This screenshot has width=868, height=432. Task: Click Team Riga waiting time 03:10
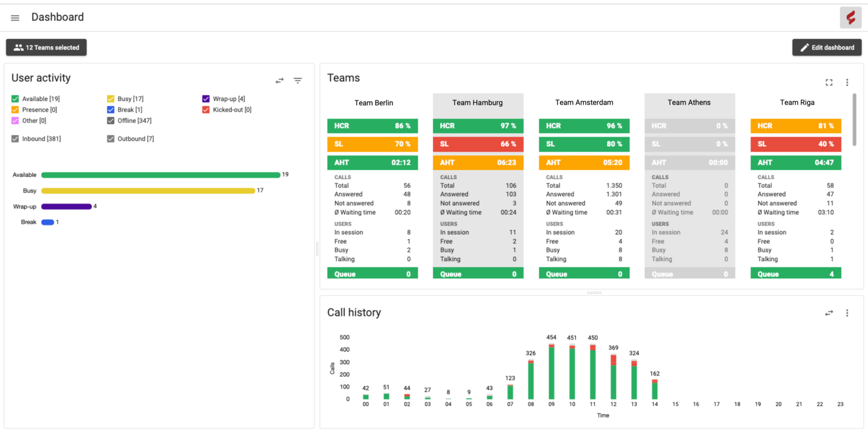(826, 212)
